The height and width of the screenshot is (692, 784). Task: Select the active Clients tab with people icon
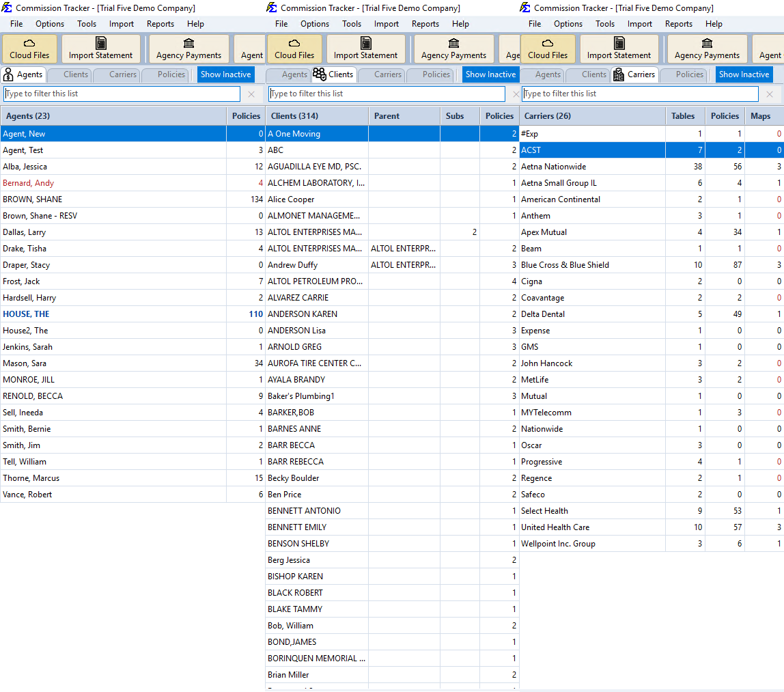click(334, 74)
